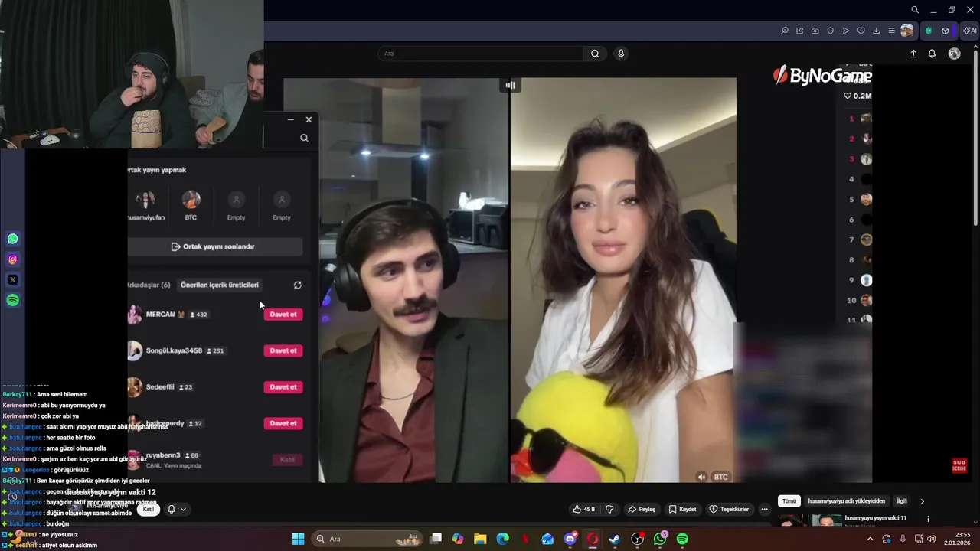This screenshot has width=980, height=551.
Task: Open OBS Studio from the taskbar
Action: coord(637,539)
